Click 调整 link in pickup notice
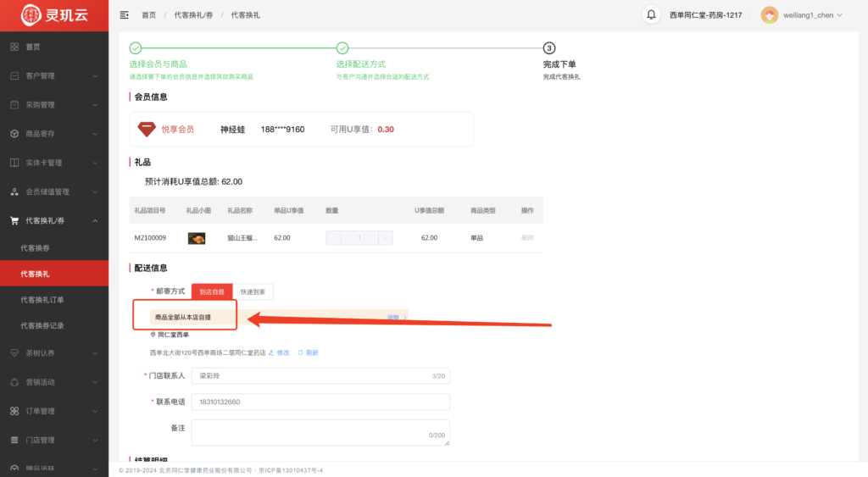This screenshot has width=868, height=477. click(x=393, y=318)
